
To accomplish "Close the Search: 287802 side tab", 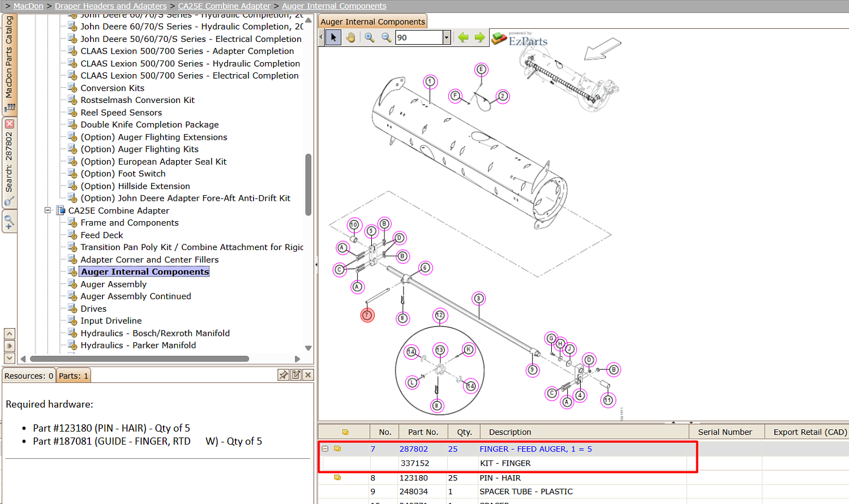I will tap(9, 124).
